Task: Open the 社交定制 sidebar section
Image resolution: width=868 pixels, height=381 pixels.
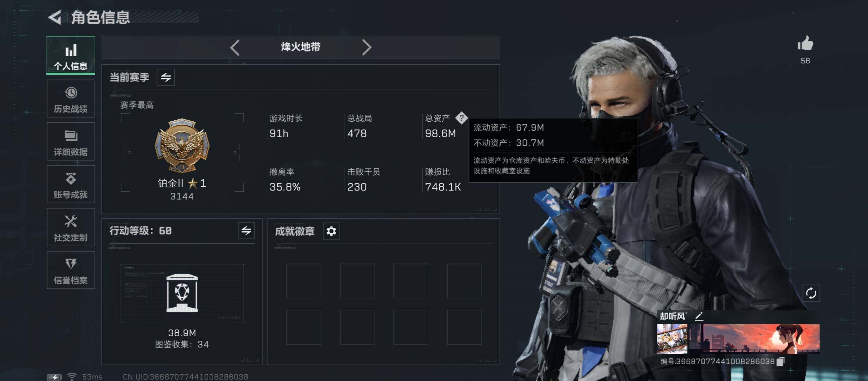Action: pos(71,228)
